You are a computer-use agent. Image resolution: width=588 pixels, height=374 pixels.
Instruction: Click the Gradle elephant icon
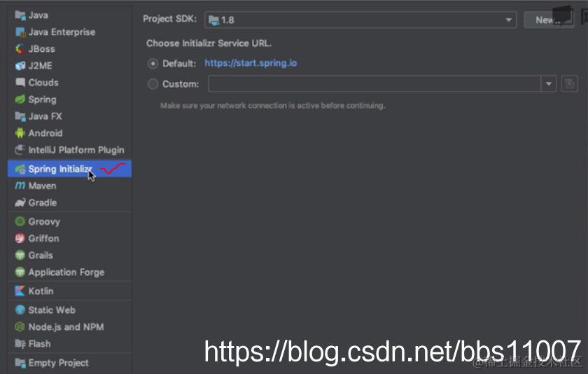(x=20, y=202)
